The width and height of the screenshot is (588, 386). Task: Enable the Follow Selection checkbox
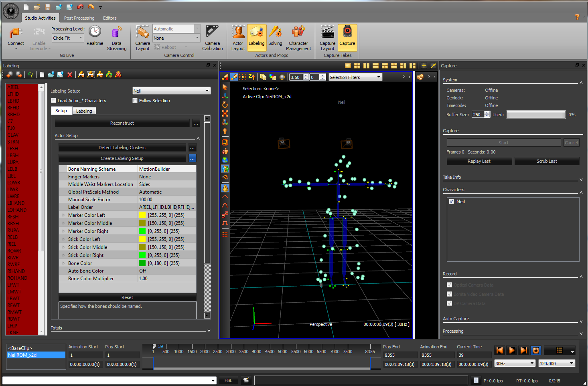coord(135,101)
